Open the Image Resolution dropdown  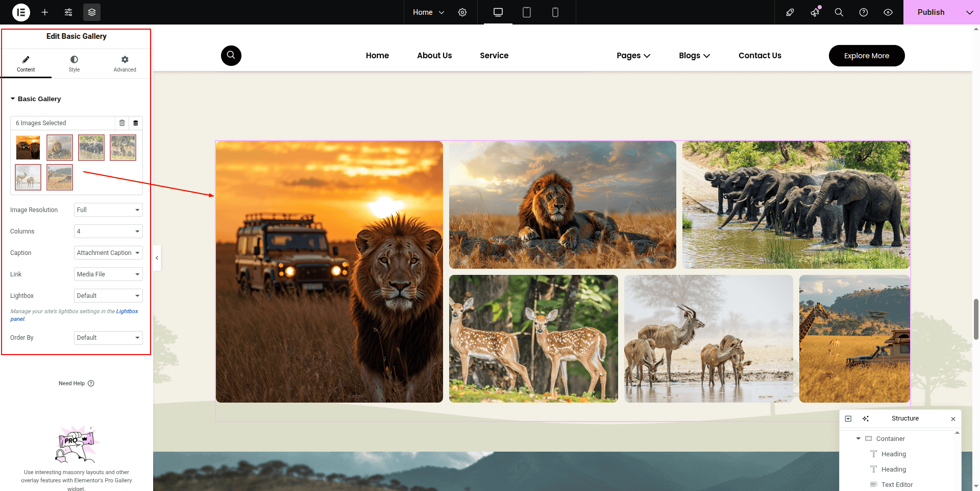pos(108,210)
